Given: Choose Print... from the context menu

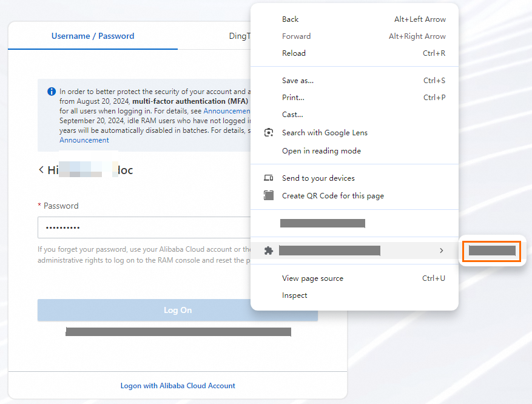Looking at the screenshot, I should point(354,98).
